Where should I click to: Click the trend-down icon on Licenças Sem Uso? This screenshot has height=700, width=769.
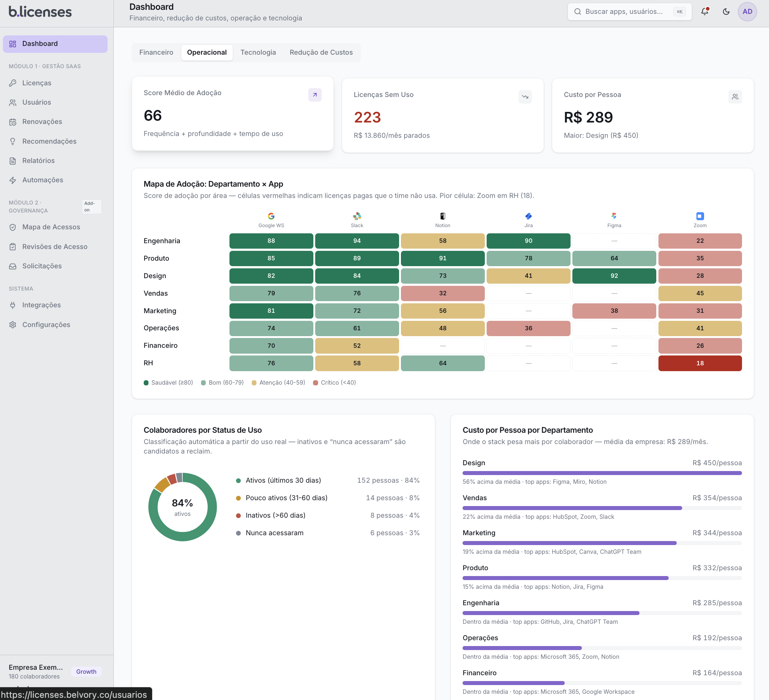(525, 97)
